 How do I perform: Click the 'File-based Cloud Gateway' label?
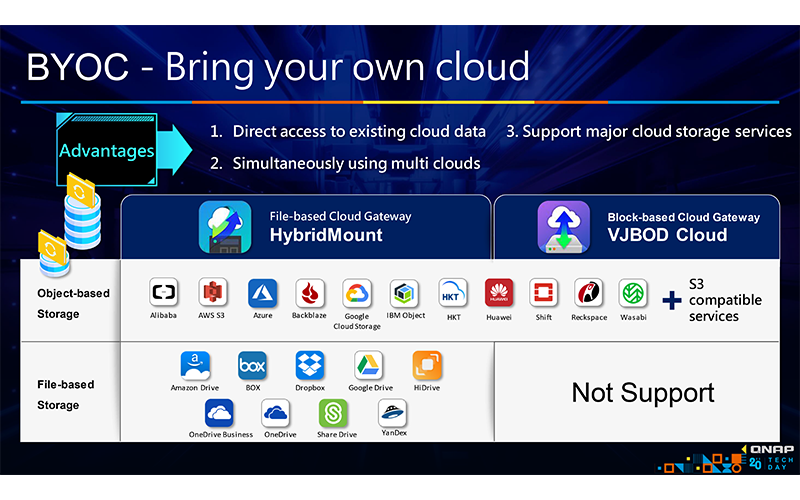pyautogui.click(x=340, y=216)
